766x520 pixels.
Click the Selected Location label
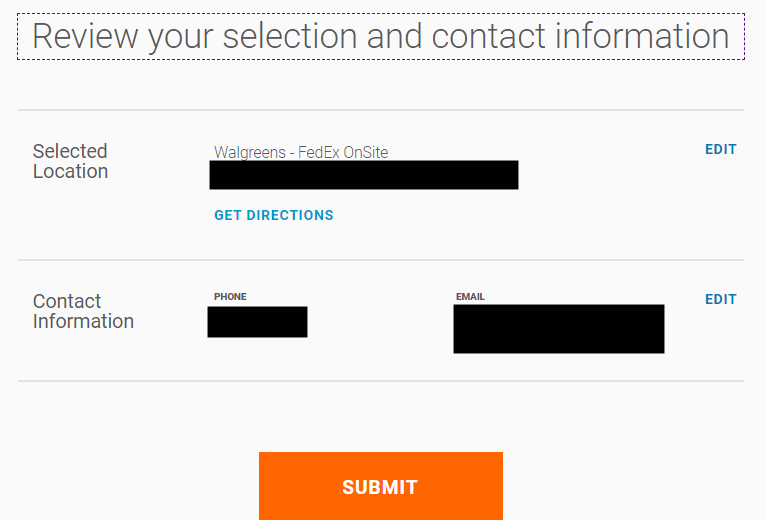coord(70,161)
